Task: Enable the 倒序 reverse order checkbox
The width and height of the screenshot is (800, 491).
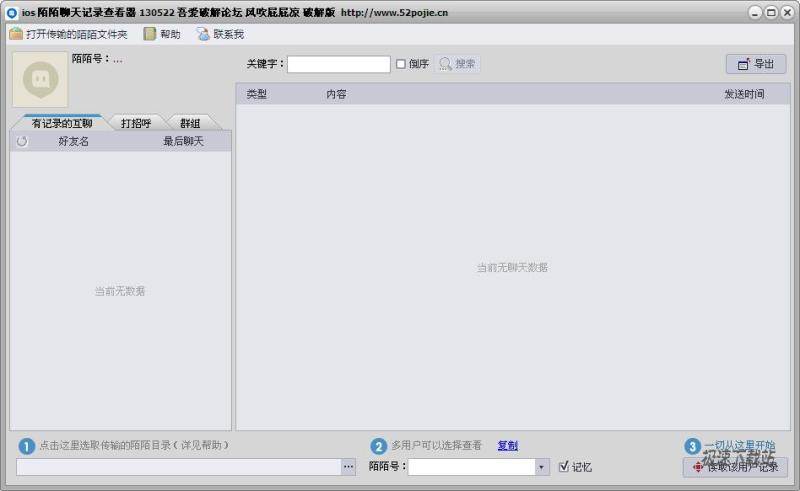Action: pyautogui.click(x=401, y=64)
